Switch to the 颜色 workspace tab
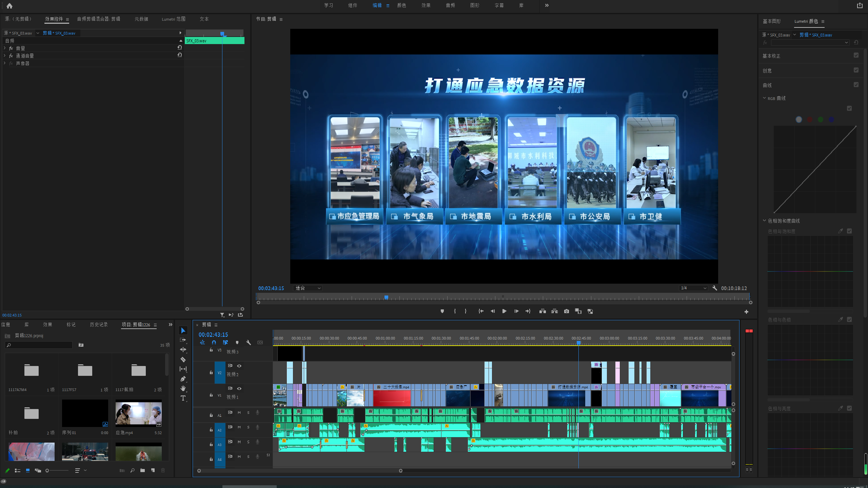Screen dimensions: 868x488 pos(401,5)
